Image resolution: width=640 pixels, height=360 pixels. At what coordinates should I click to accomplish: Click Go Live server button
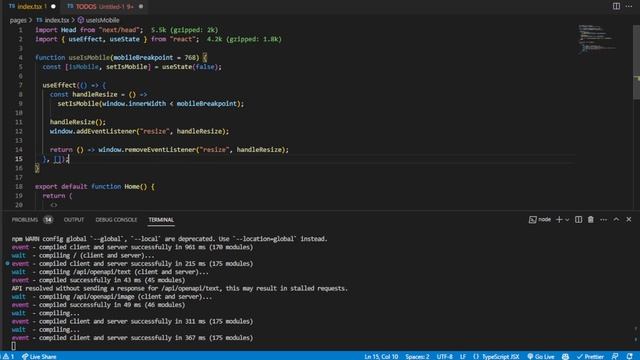pos(540,356)
